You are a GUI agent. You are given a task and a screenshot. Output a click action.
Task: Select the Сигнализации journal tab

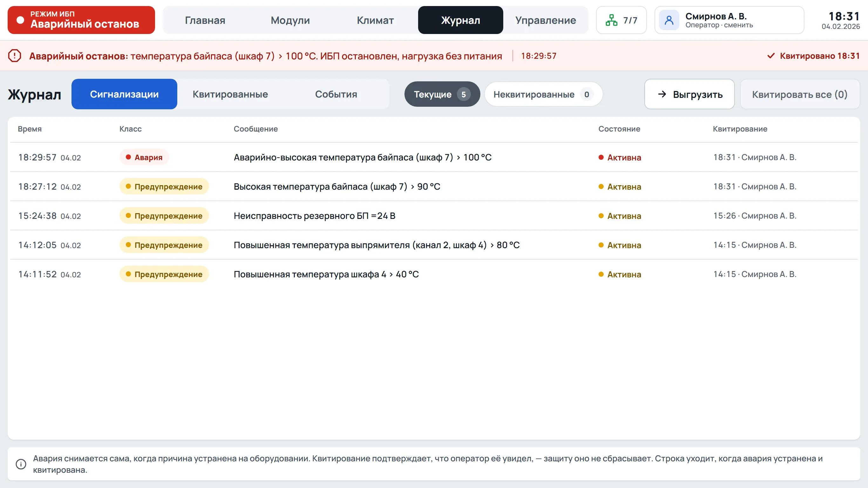[124, 94]
